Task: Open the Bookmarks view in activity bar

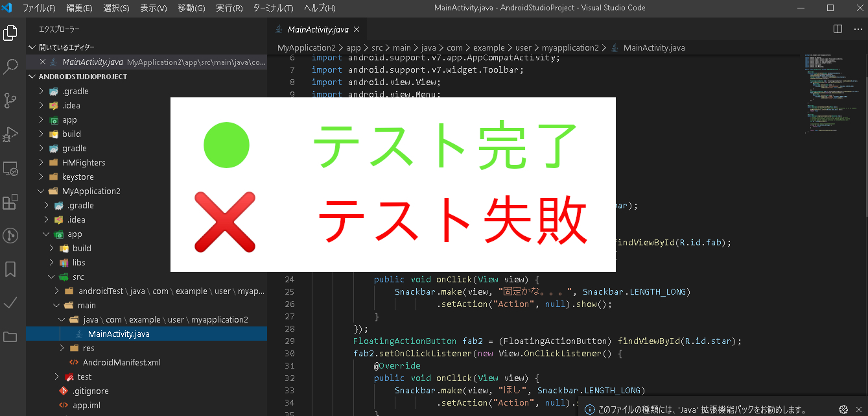Action: (x=10, y=269)
